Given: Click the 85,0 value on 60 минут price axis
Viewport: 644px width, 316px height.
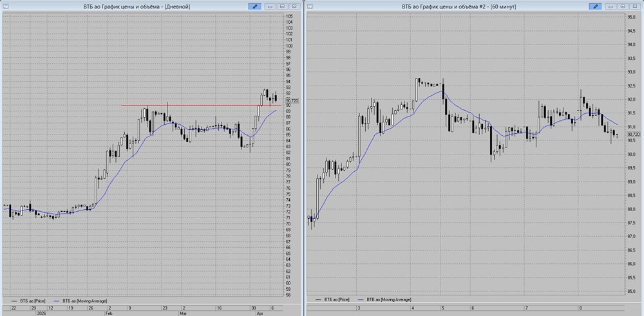Looking at the screenshot, I should pyautogui.click(x=631, y=292).
